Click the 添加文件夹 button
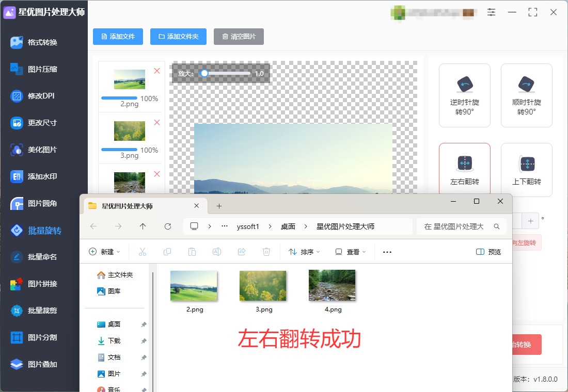This screenshot has height=392, width=568. pyautogui.click(x=178, y=37)
